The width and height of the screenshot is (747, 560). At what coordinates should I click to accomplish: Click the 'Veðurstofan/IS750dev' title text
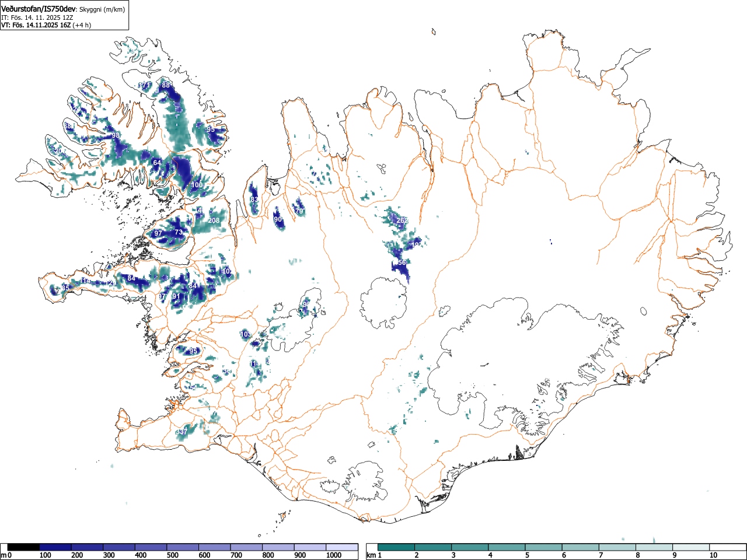coord(38,9)
